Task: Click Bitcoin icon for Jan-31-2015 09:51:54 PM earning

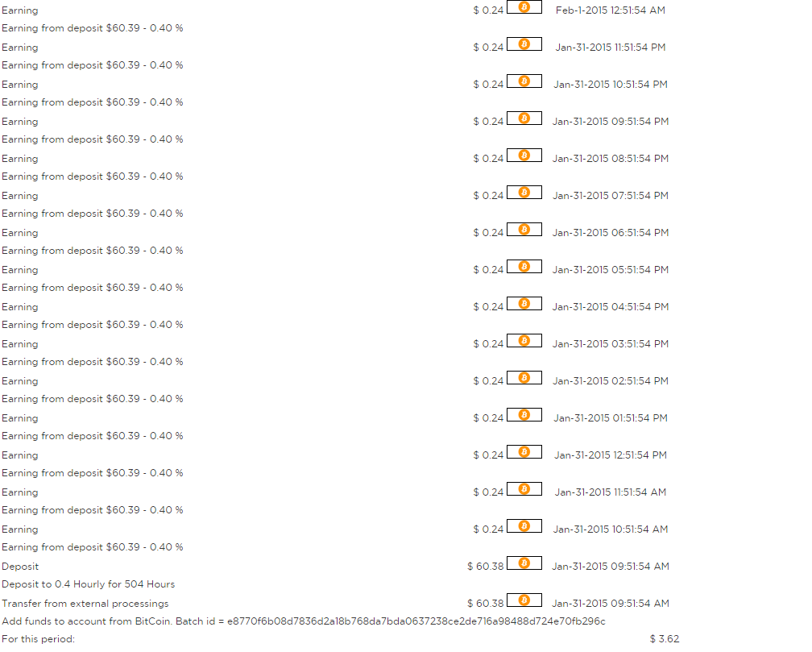Action: point(524,118)
